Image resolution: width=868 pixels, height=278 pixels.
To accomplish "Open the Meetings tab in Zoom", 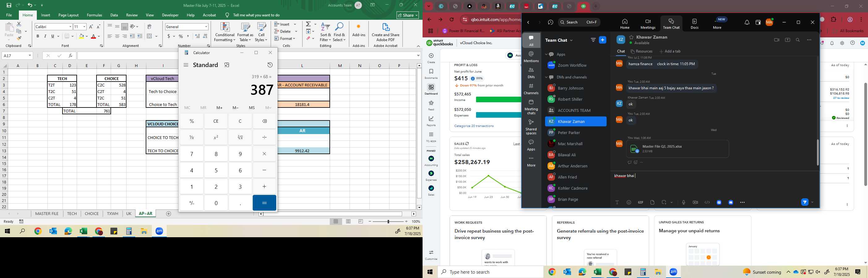I will click(x=648, y=24).
